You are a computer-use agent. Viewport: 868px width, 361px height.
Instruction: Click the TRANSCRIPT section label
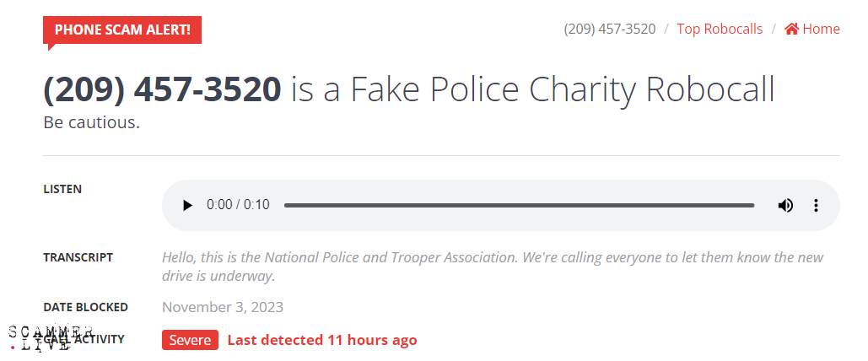(78, 257)
